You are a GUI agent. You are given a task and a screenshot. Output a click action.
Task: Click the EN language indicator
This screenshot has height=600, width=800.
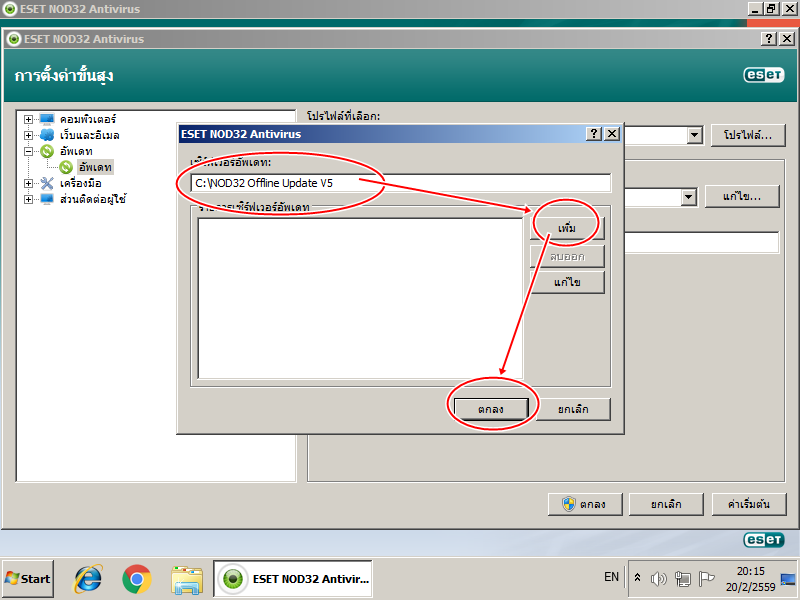coord(611,577)
